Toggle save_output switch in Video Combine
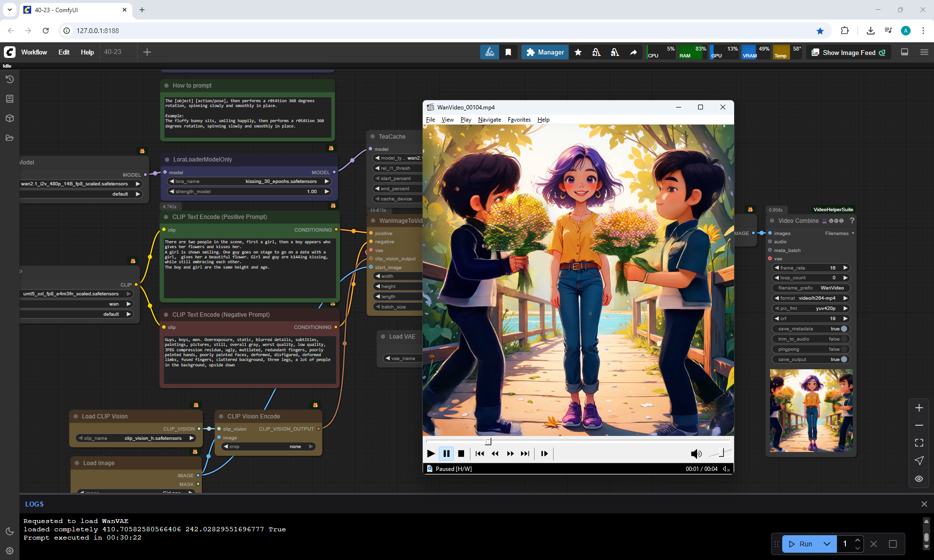Screen dimensions: 934x560 click(x=844, y=360)
